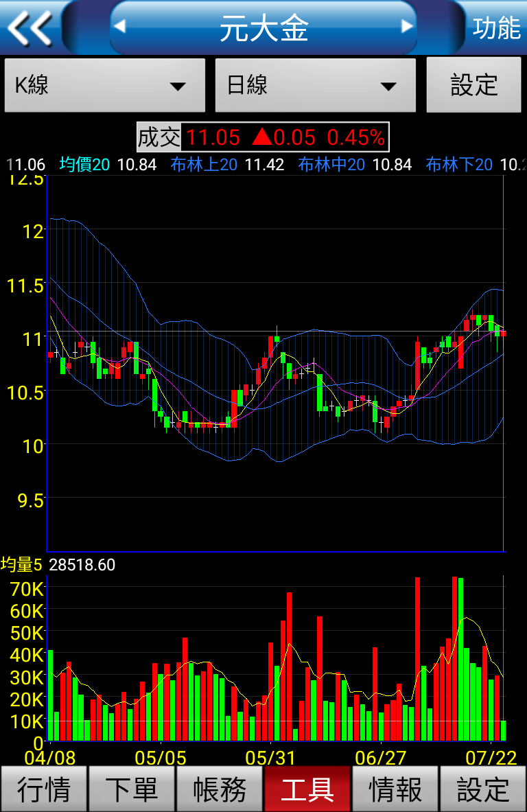Select the 均價20 indicator label
The image size is (527, 812).
click(84, 165)
